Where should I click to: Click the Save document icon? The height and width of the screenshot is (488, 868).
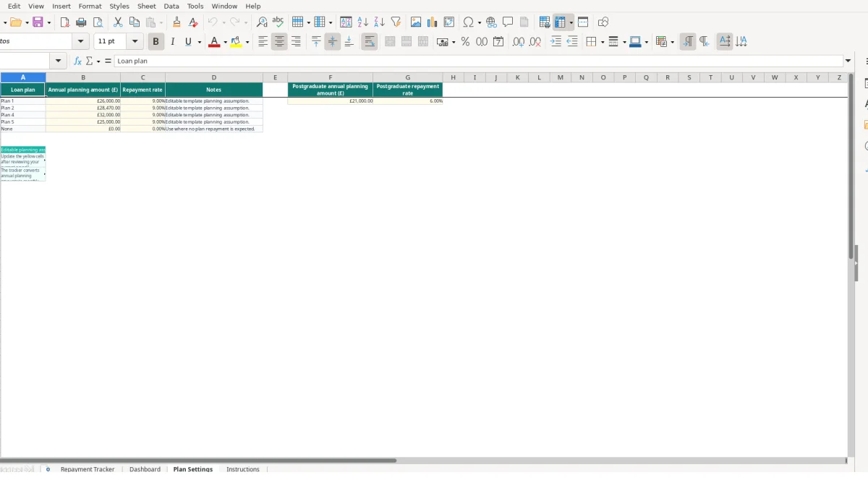click(x=38, y=22)
